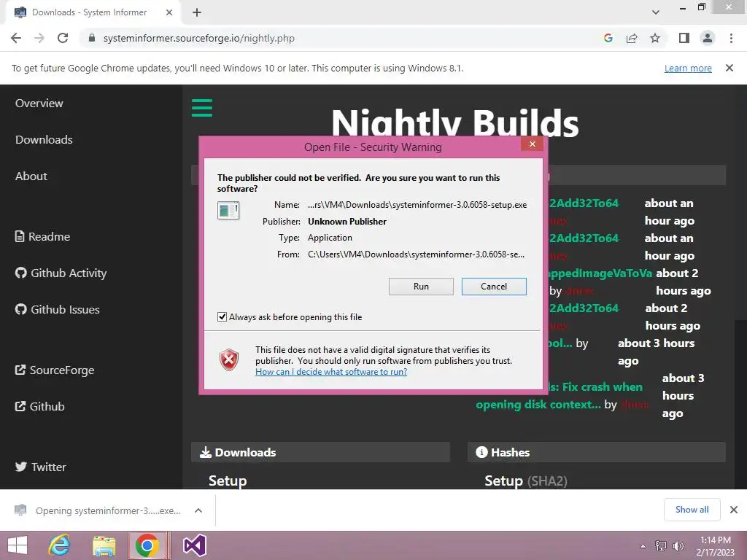Click the browser forward arrow
747x560 pixels.
39,38
